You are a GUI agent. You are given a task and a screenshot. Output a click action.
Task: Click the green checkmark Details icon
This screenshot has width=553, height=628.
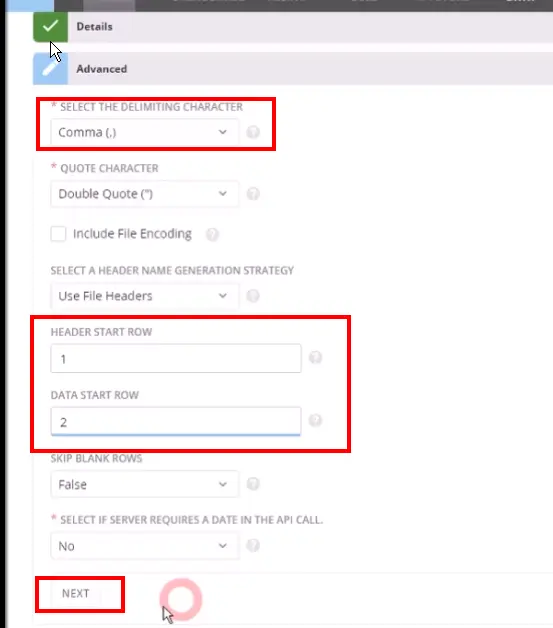point(50,27)
